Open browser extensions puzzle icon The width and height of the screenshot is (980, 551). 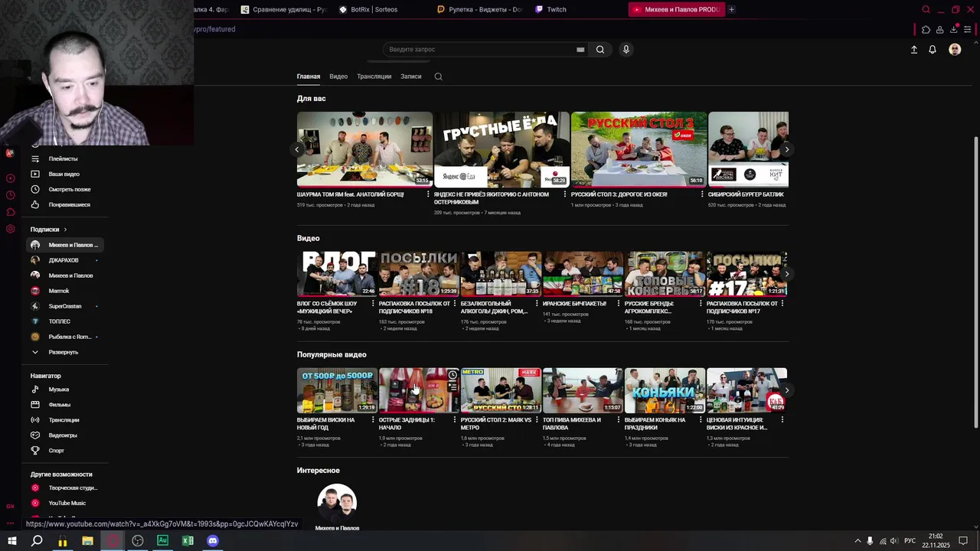point(926,30)
